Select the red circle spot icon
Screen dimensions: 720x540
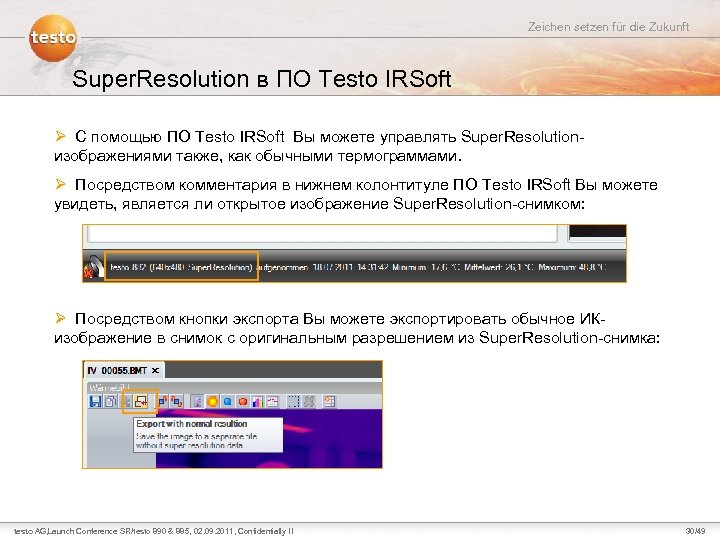tap(242, 402)
